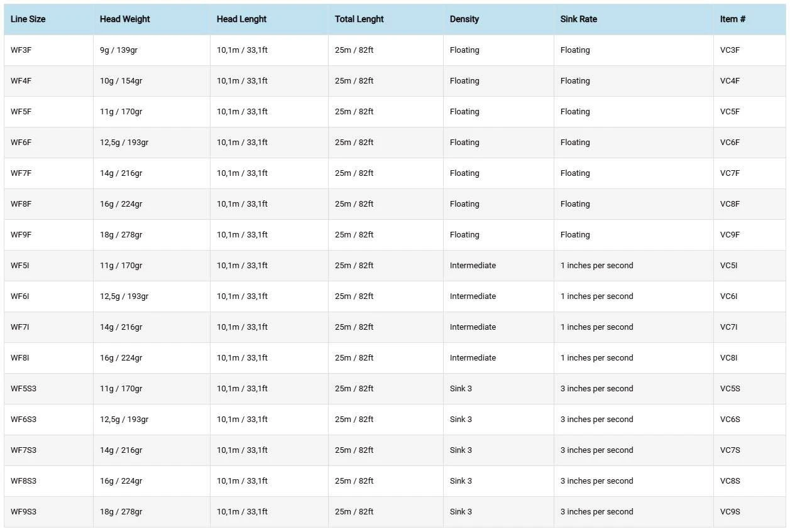This screenshot has height=532, width=790.
Task: Click the Head Weight column header
Action: (124, 19)
